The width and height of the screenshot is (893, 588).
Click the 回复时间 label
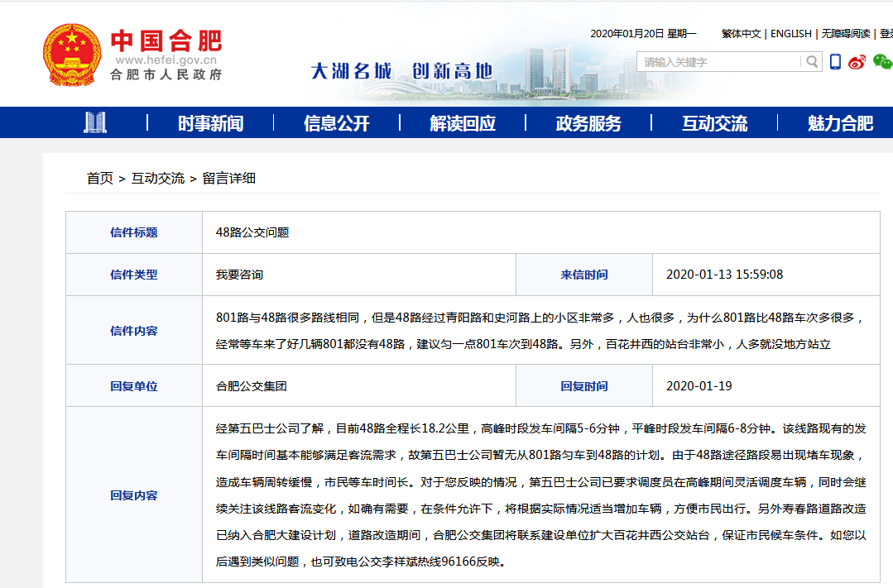click(x=584, y=386)
